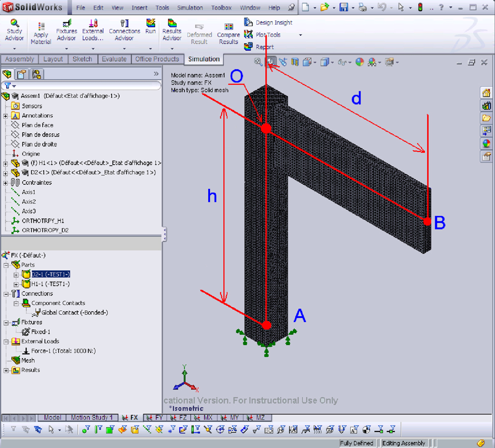Click the Section View icon
Screen dimensions: 495x448
295,62
